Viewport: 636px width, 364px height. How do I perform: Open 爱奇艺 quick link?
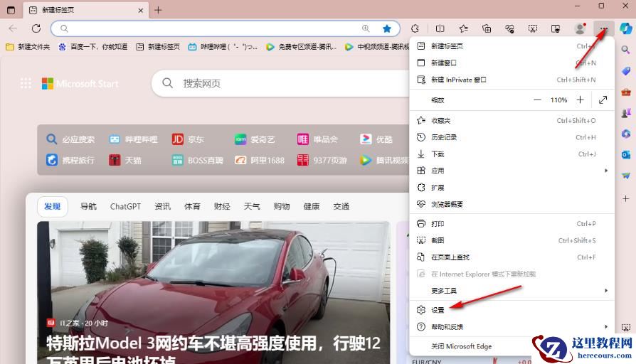point(255,139)
